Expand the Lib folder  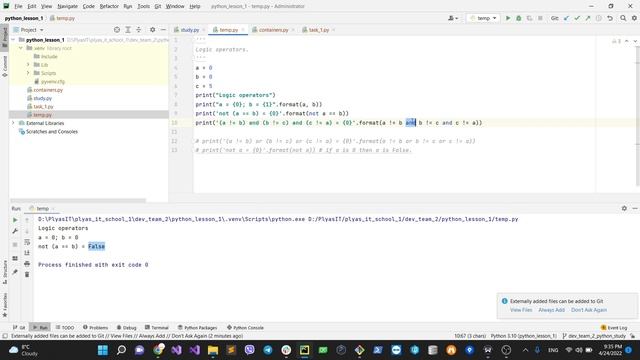[x=28, y=64]
